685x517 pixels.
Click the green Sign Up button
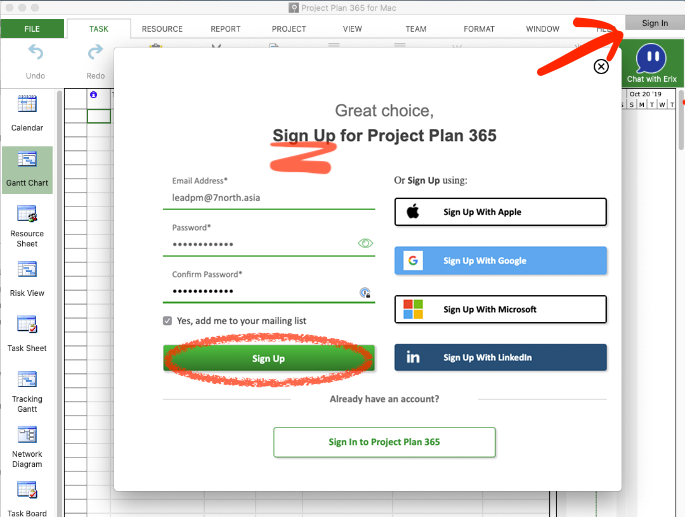(269, 358)
